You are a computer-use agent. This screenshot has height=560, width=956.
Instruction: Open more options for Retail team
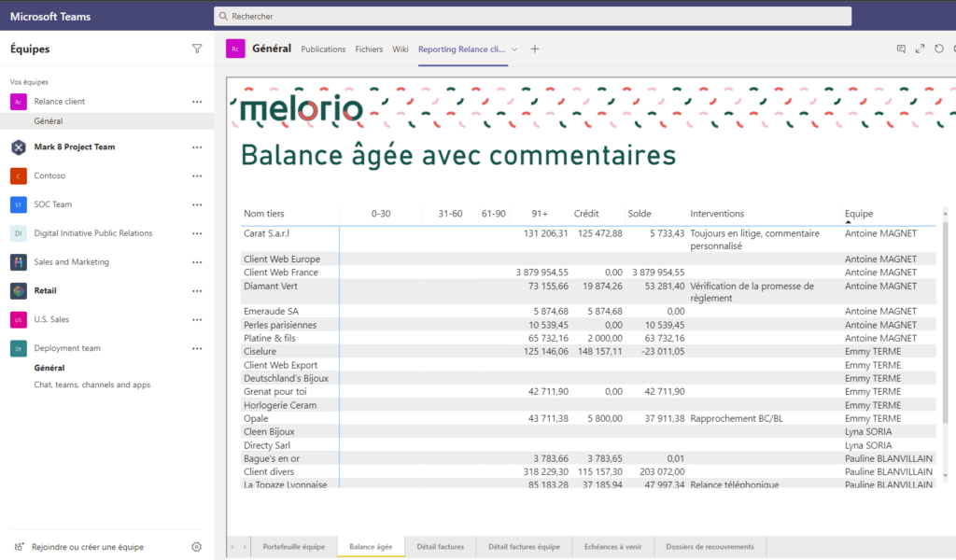[197, 291]
